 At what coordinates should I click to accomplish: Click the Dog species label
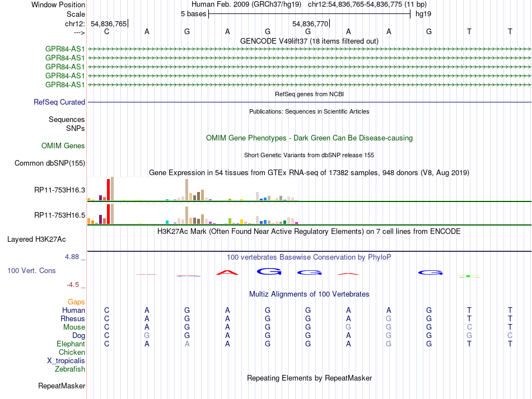click(x=79, y=336)
